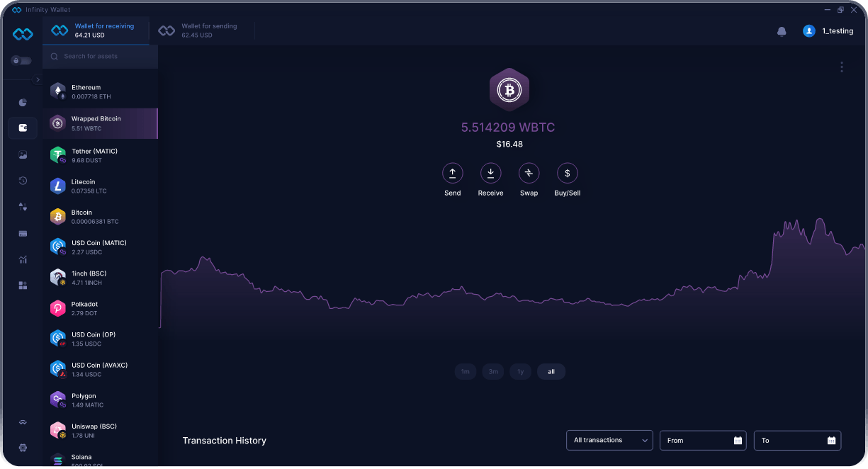Click the 5.514209 WBTC balance text

508,128
